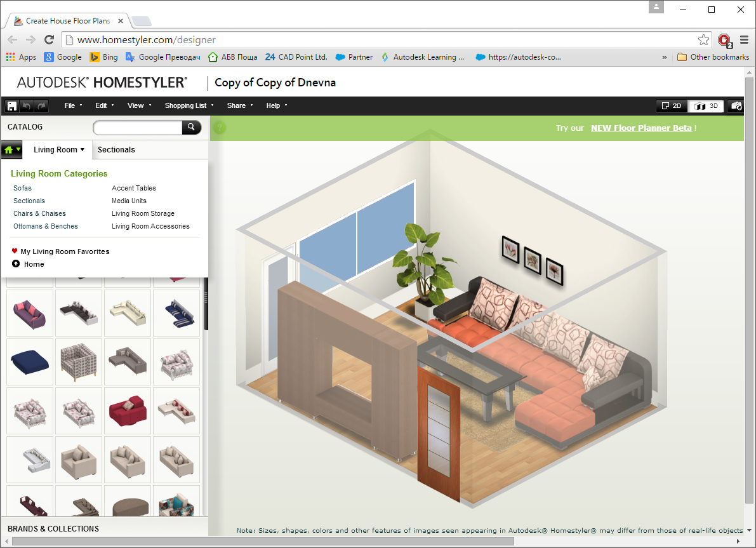
Task: Select the purple sofa thumbnail
Action: tap(30, 313)
